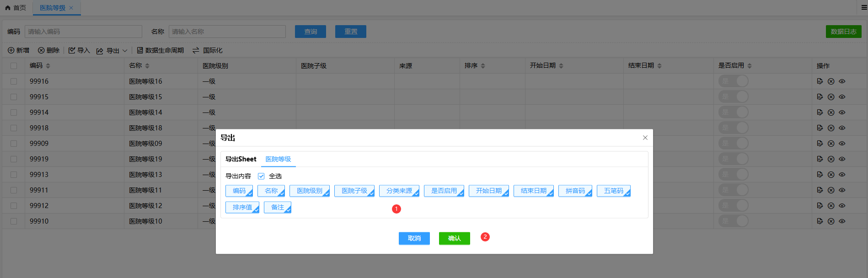Expand the 导出 export dropdown arrow

[125, 51]
